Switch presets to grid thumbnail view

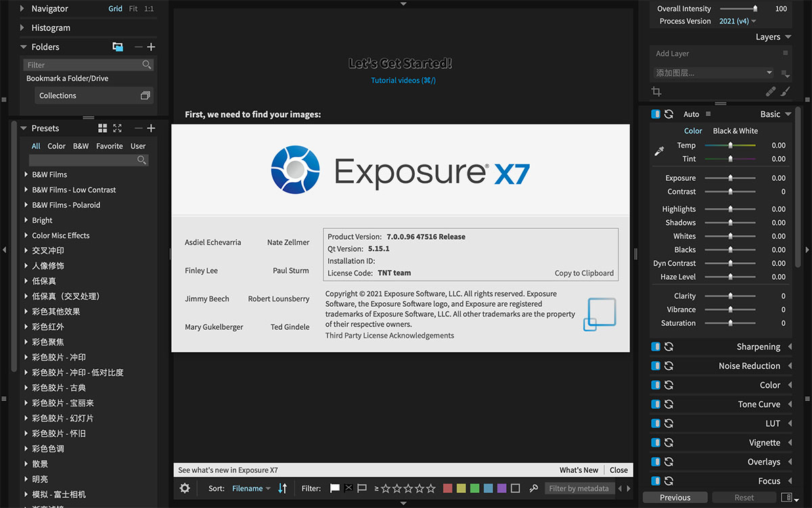[x=103, y=128]
